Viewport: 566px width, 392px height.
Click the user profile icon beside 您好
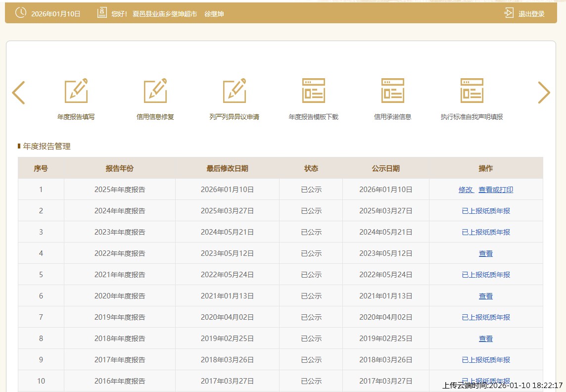pos(102,13)
